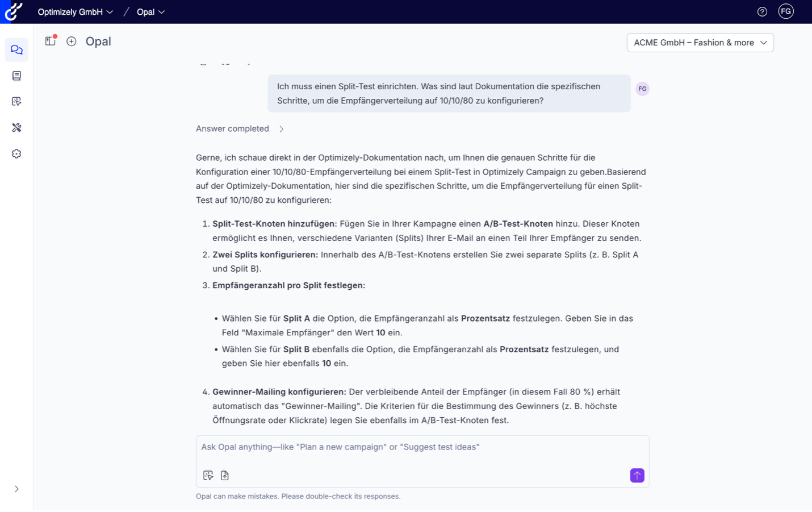Click the FG avatar beside the user message
The width and height of the screenshot is (812, 512).
(642, 89)
